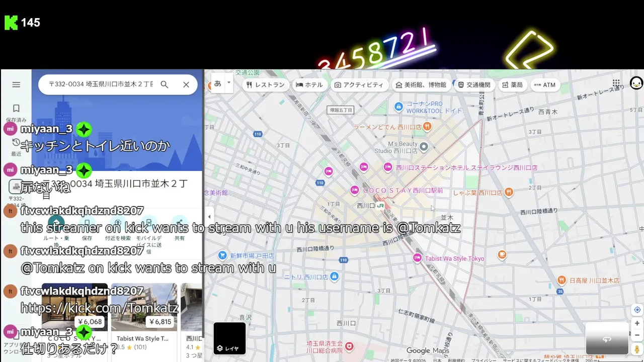
Task: Zoom out with minus button
Action: point(637,335)
